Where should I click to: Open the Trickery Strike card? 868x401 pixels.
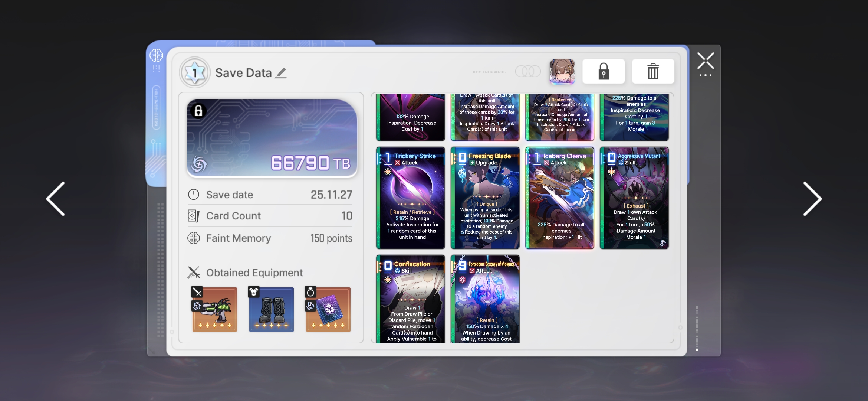(410, 198)
